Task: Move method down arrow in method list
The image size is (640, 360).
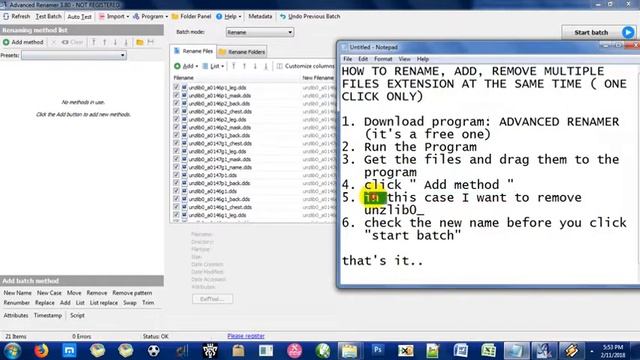Action: (116, 42)
